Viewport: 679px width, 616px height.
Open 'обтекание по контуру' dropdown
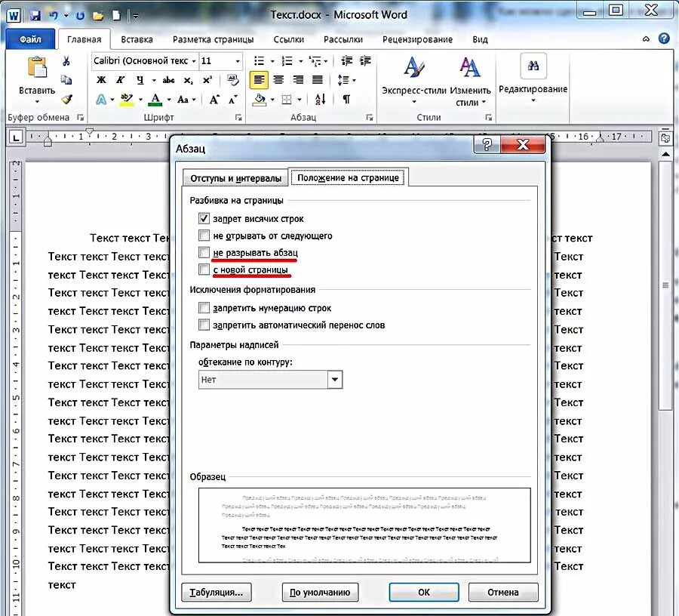coord(335,380)
